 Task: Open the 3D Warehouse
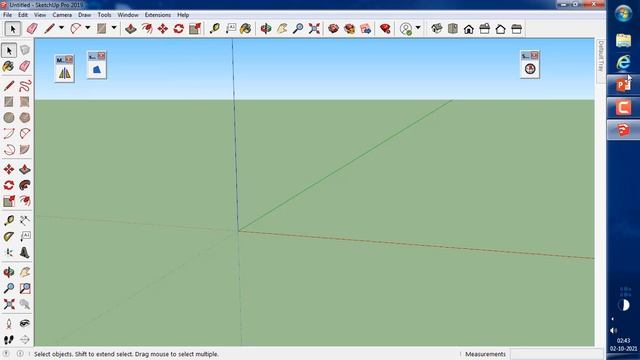(333, 29)
